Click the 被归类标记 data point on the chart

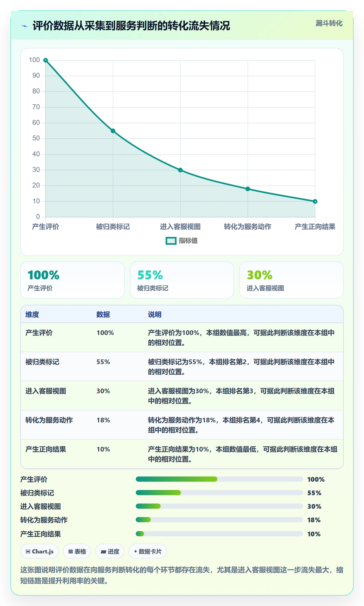pyautogui.click(x=113, y=131)
